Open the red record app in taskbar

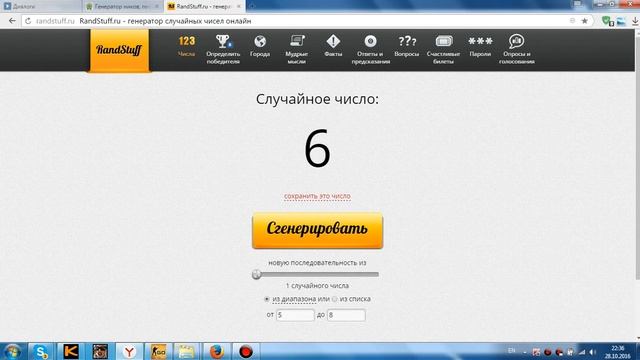point(246,351)
